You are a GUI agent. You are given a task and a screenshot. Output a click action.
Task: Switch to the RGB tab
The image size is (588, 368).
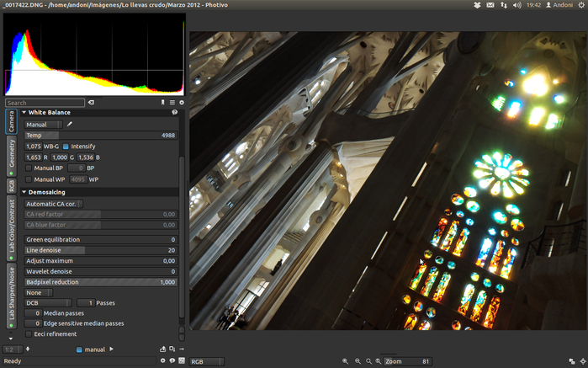tap(12, 185)
